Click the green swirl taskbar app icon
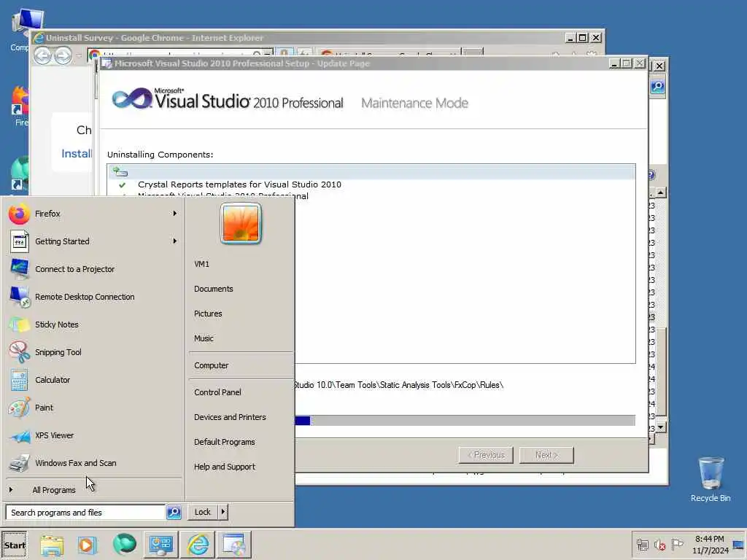This screenshot has height=560, width=747. pos(124,544)
